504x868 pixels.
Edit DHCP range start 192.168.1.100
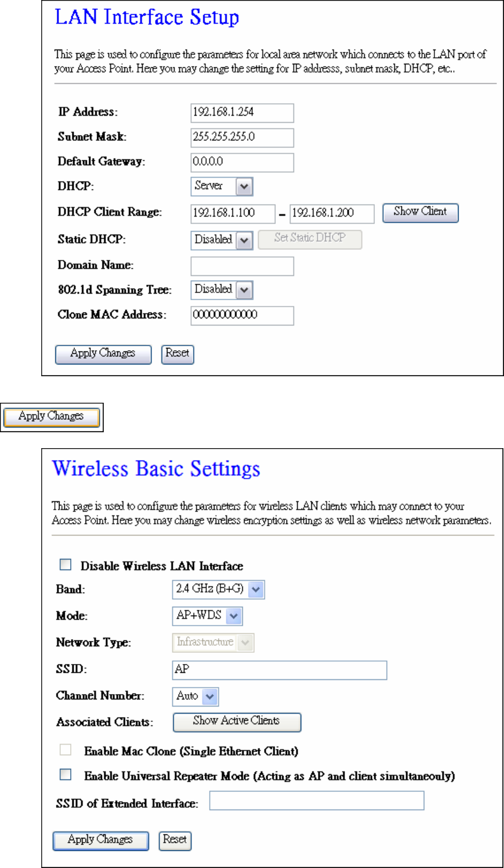coord(233,213)
